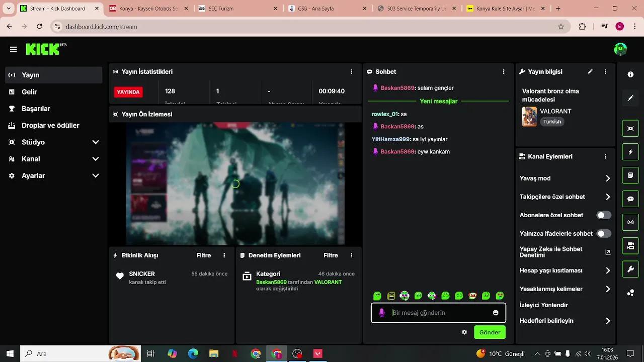Select the quick actions lightning icon on right rail
Image resolution: width=644 pixels, height=362 pixels.
click(630, 151)
